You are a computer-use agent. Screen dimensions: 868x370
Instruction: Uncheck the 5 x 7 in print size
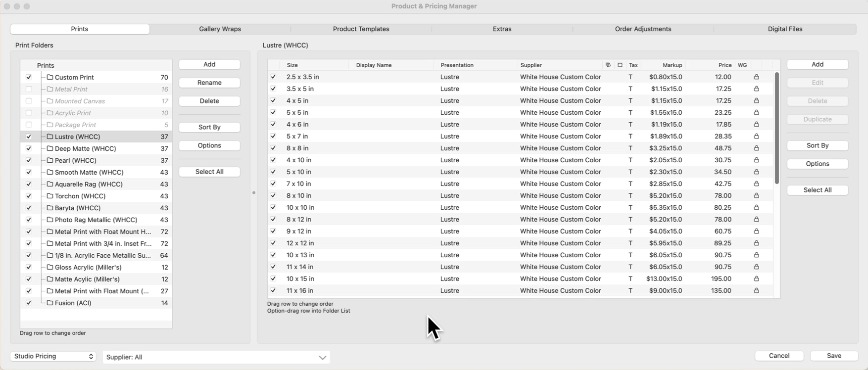(273, 136)
